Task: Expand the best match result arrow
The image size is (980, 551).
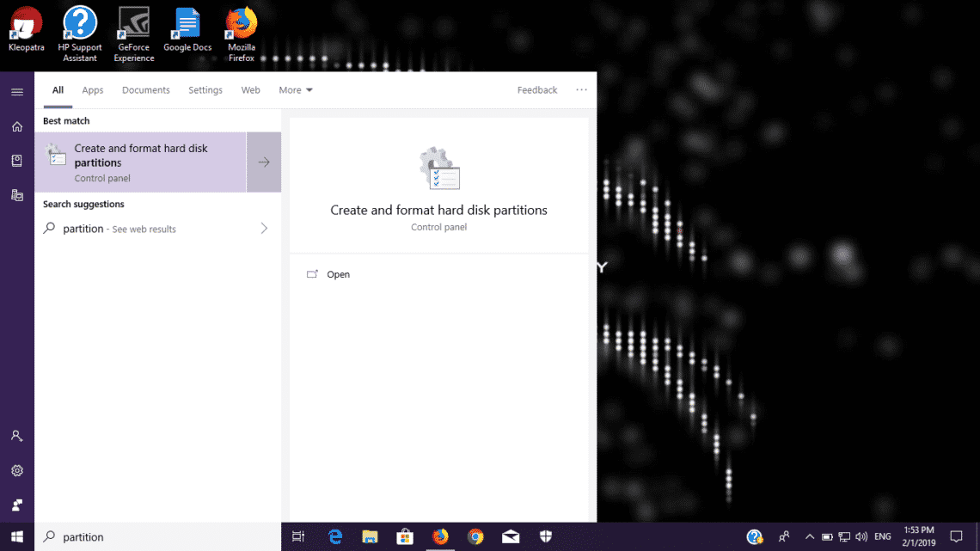Action: pos(264,162)
